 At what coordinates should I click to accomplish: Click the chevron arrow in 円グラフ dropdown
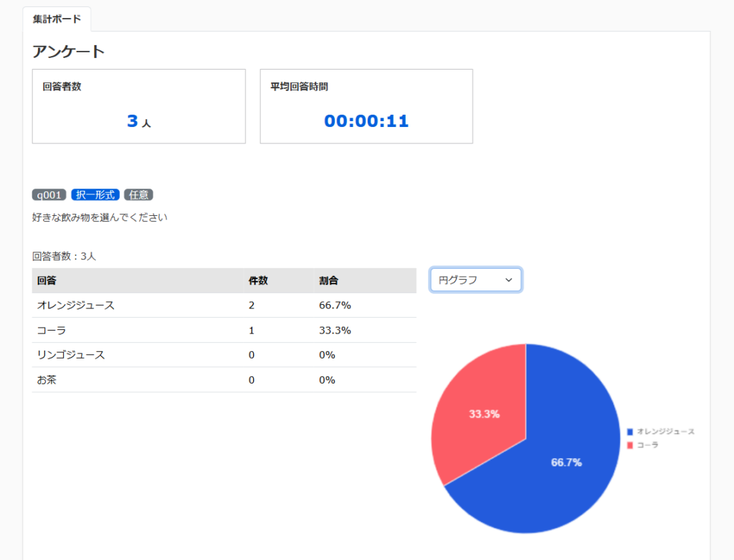tap(509, 280)
